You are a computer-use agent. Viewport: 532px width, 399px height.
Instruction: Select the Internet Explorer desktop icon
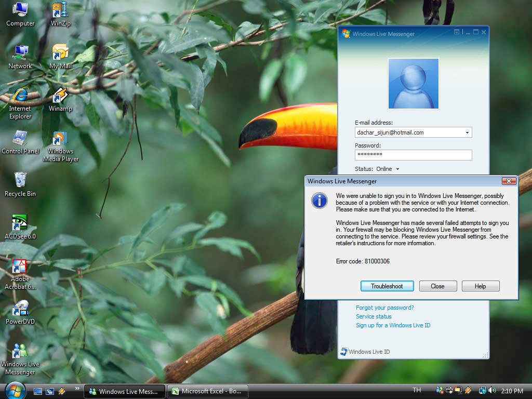pos(20,103)
